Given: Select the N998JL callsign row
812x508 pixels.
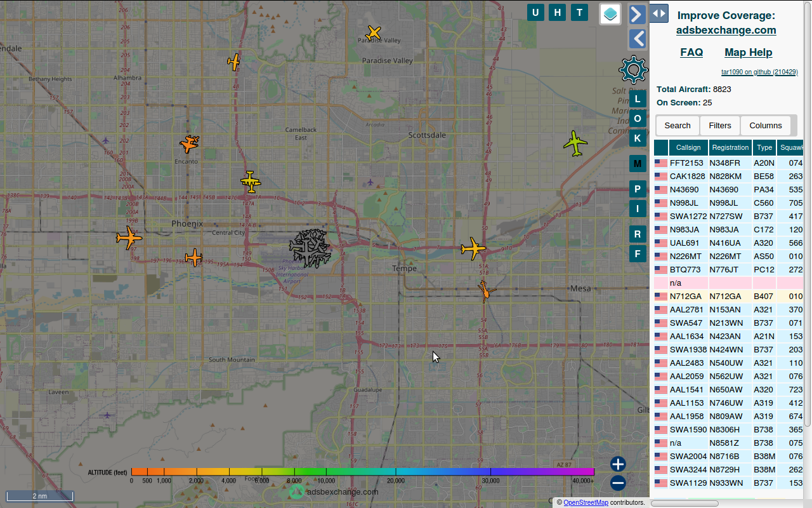Looking at the screenshot, I should [728, 203].
